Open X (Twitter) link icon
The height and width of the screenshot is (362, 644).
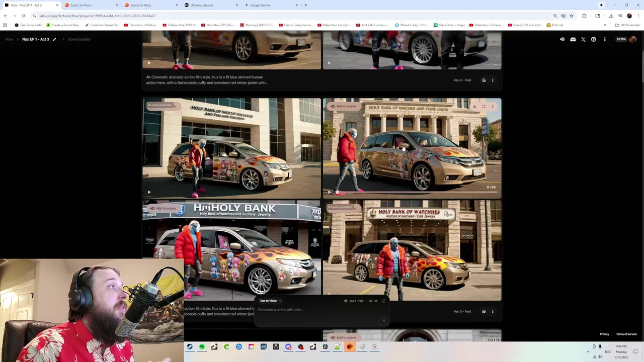pos(583,39)
